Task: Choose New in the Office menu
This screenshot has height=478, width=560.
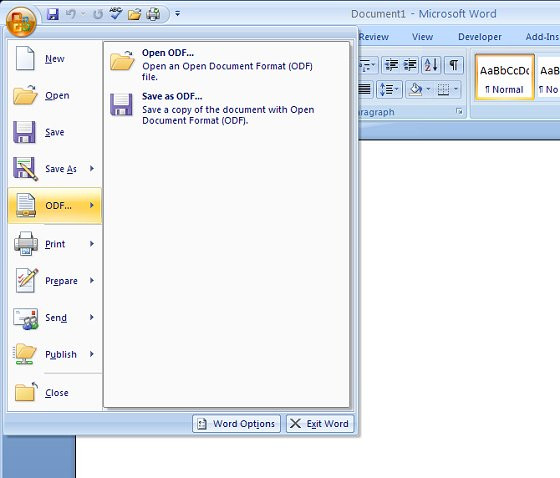Action: (x=55, y=59)
